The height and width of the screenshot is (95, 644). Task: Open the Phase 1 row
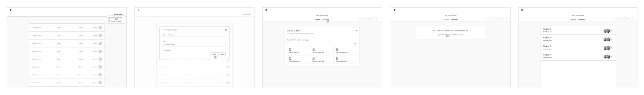coord(578,30)
